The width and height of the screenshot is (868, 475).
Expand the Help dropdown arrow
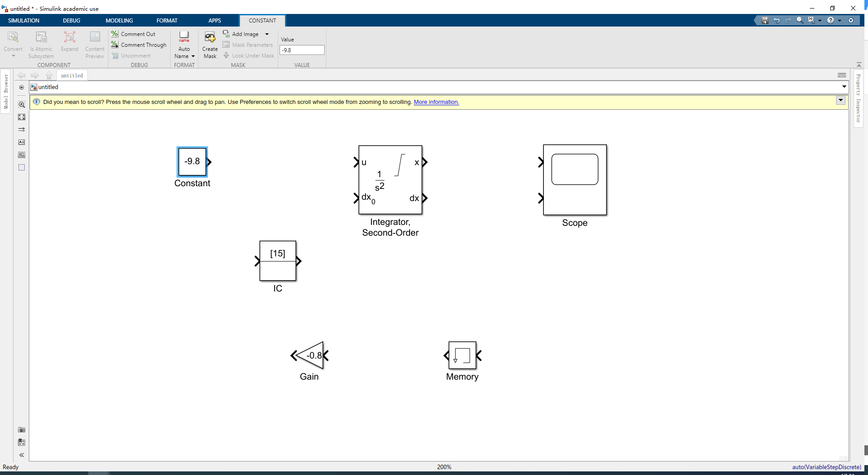[840, 21]
